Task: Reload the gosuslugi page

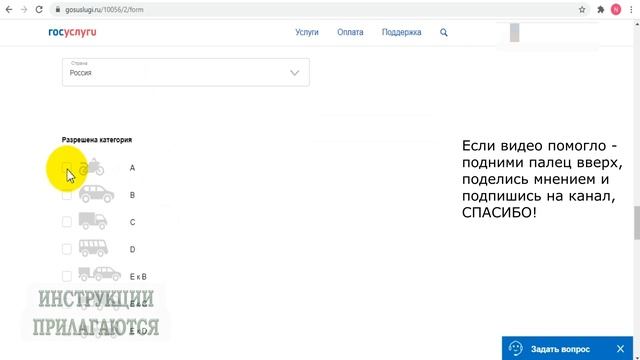Action: [39, 9]
